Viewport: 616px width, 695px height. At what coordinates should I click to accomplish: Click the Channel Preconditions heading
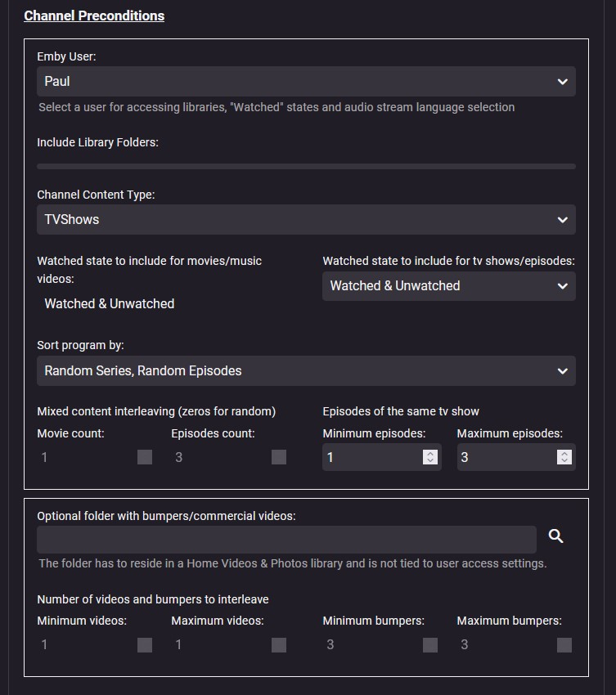tap(94, 16)
